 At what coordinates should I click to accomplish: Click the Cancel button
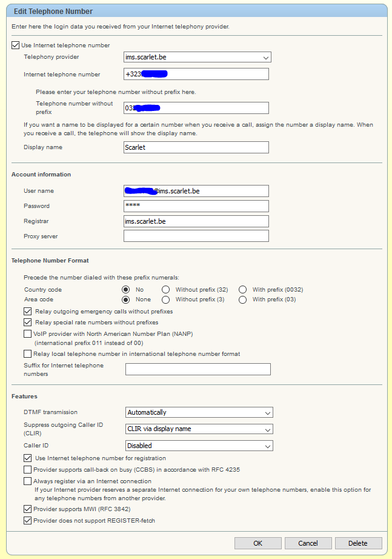click(x=308, y=543)
